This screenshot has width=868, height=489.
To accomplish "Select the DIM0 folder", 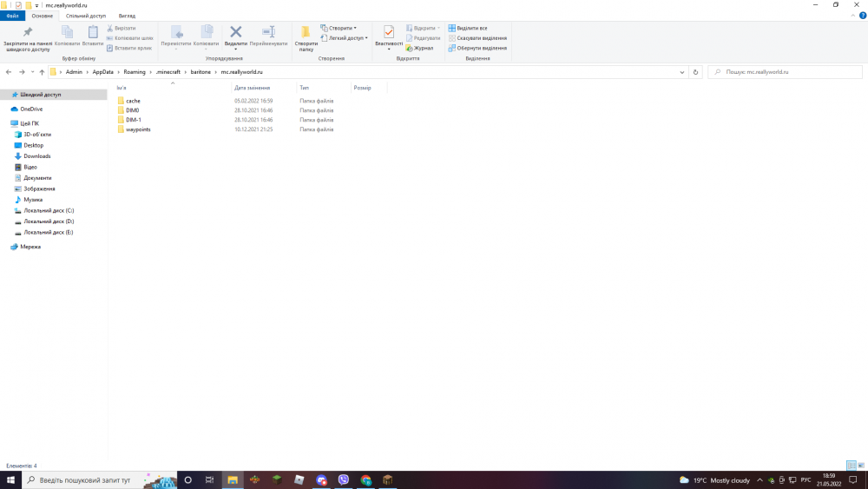I will pos(132,110).
